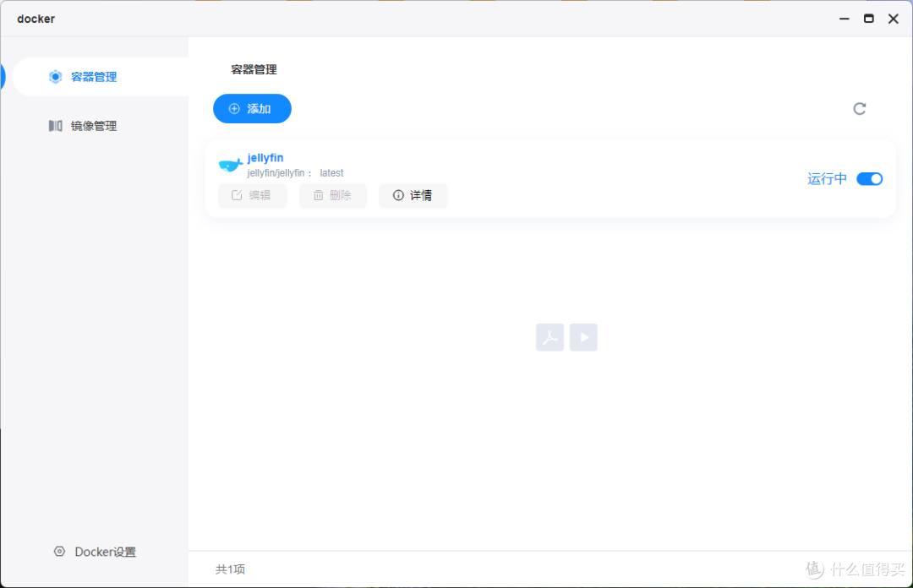Open the 容器管理 sidebar section
Screen dimensions: 913x588
(x=100, y=77)
